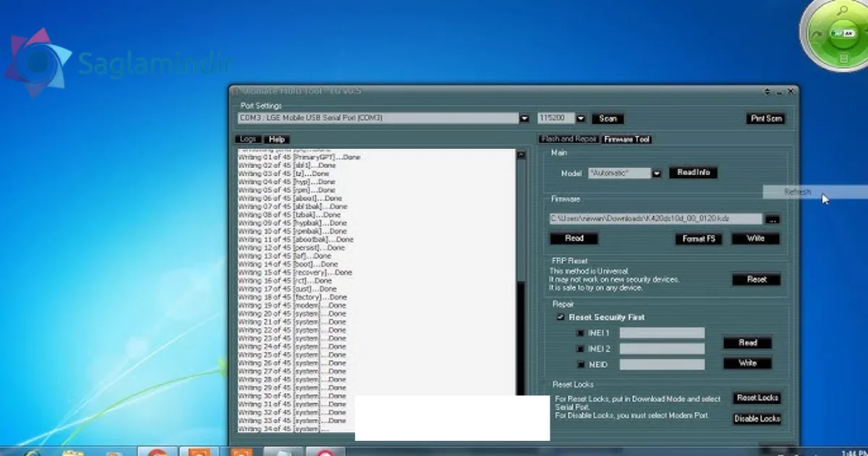This screenshot has height=456, width=868.
Task: Click the log scrollbar up arrow
Action: (x=521, y=154)
